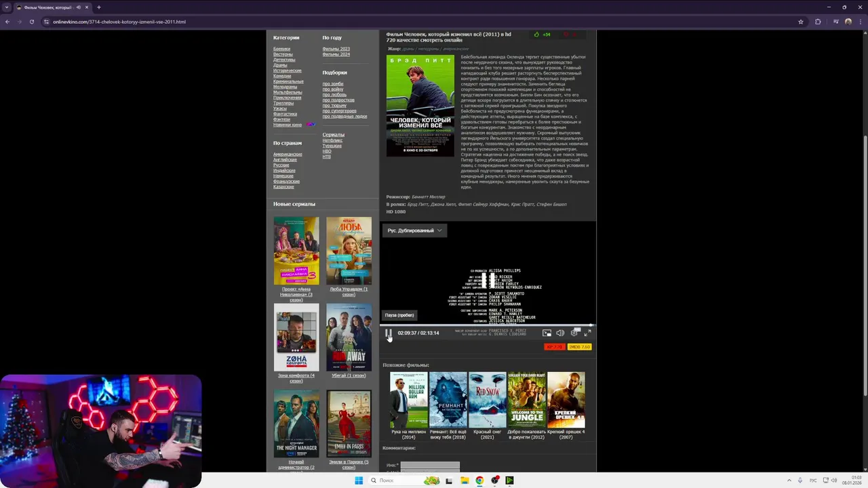Open the Chrome three-dot menu
The height and width of the screenshot is (488, 868).
[x=861, y=22]
